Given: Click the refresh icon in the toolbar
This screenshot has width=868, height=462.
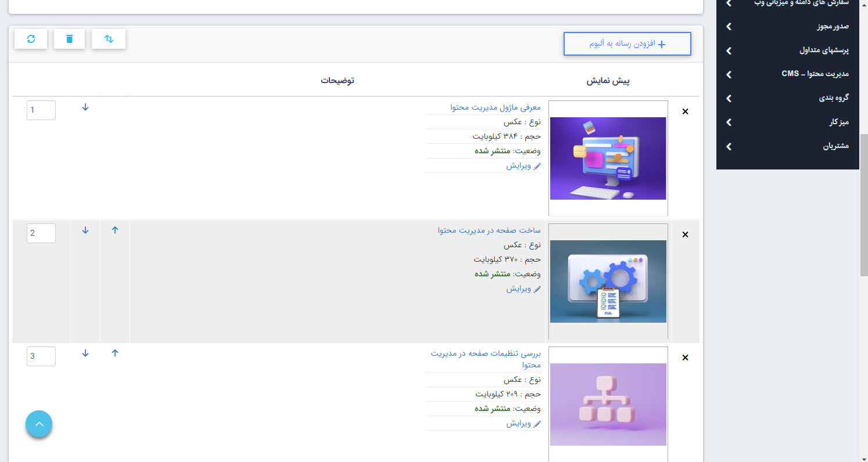Looking at the screenshot, I should pyautogui.click(x=30, y=38).
